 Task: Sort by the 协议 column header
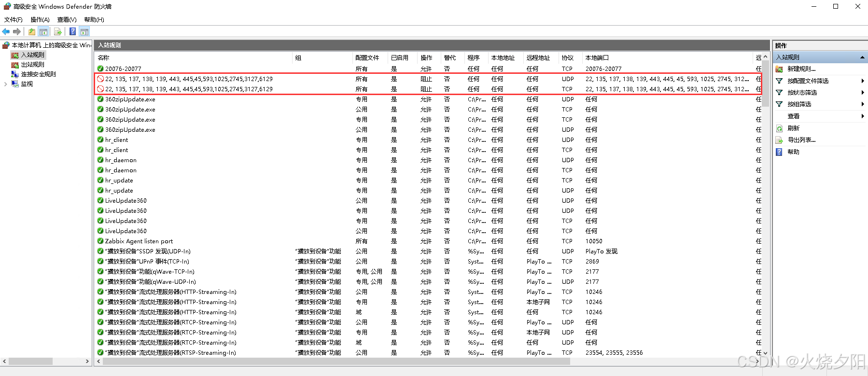click(568, 58)
